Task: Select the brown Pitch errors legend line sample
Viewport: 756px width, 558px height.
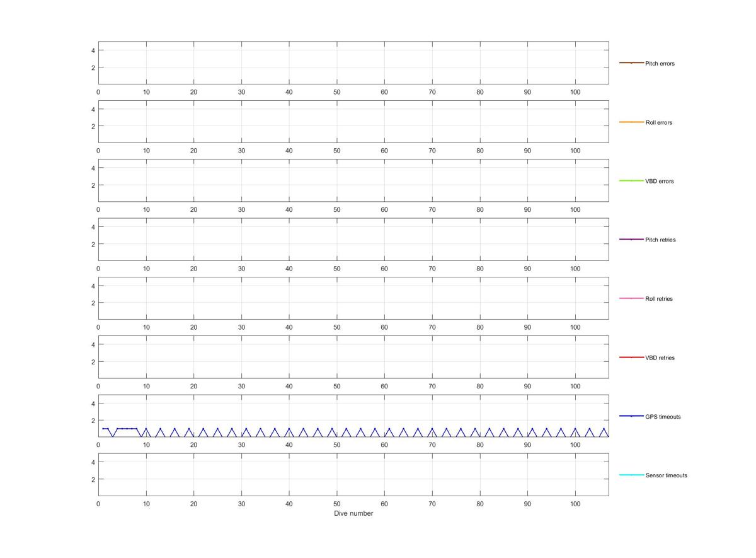Action: pos(631,63)
